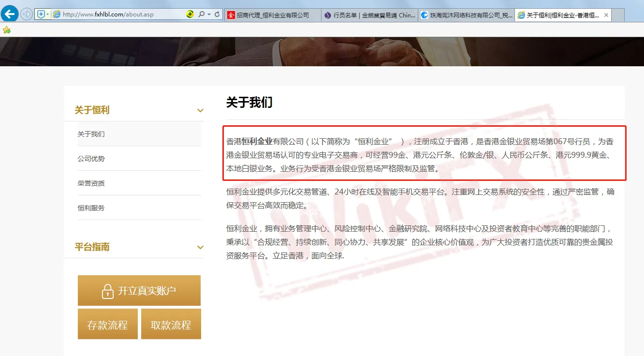The height and width of the screenshot is (356, 644).
Task: Click the 开立真实账户 button
Action: coord(139,291)
